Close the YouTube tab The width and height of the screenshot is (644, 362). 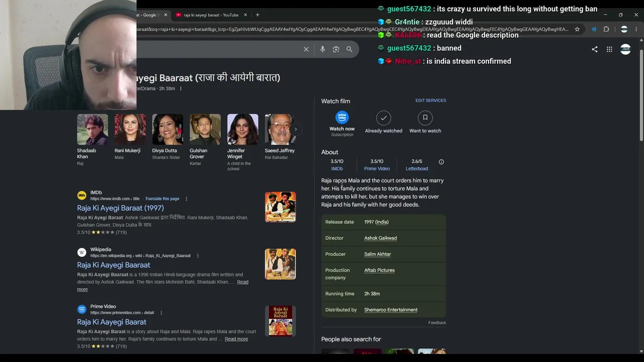[246, 15]
